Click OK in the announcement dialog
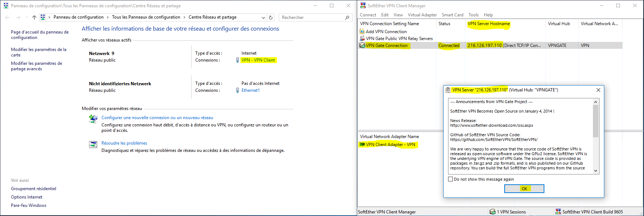This screenshot has width=644, height=216. coord(524,189)
